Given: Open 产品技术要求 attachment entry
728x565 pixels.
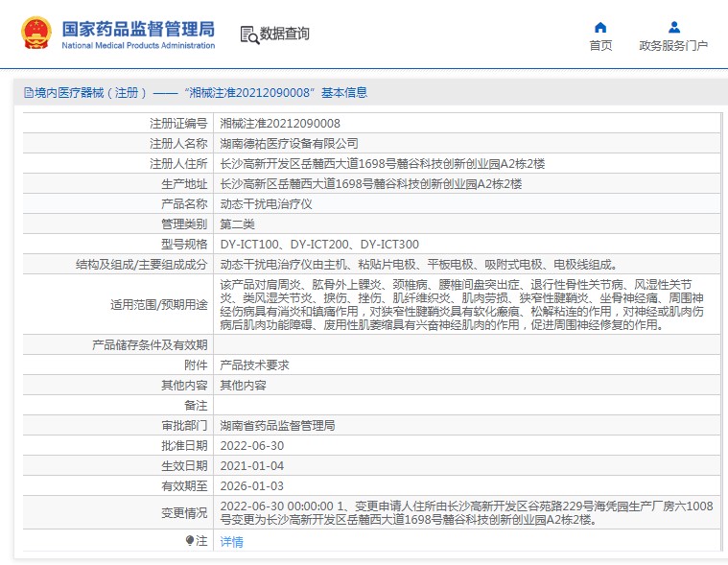Looking at the screenshot, I should point(254,365).
